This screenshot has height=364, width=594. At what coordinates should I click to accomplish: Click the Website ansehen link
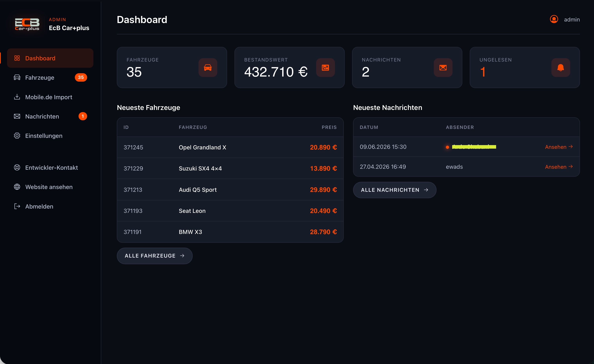click(x=50, y=187)
